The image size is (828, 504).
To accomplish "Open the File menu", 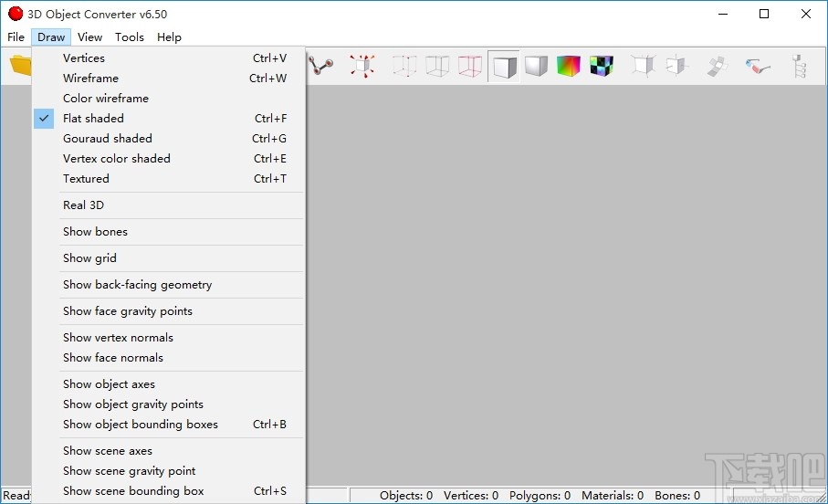I will tap(16, 37).
